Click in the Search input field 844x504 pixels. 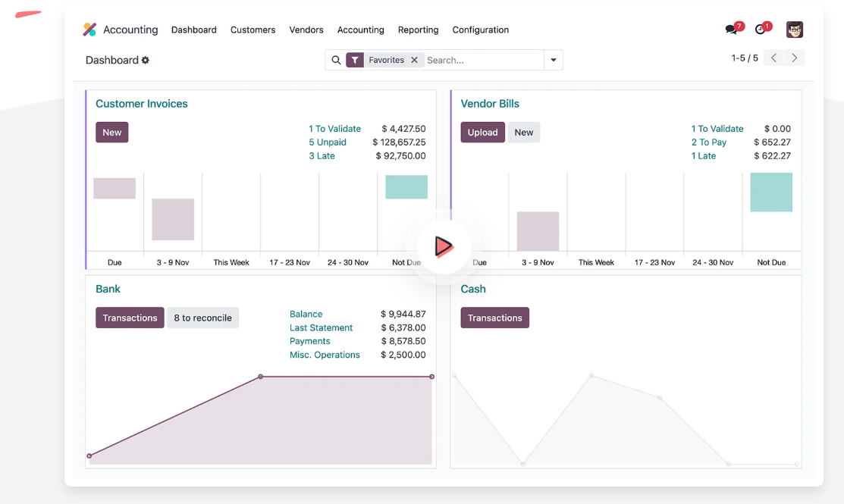coord(484,60)
